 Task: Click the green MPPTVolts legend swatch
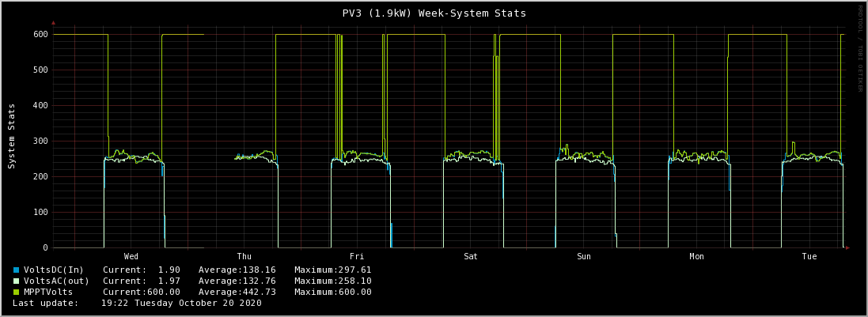coord(16,292)
